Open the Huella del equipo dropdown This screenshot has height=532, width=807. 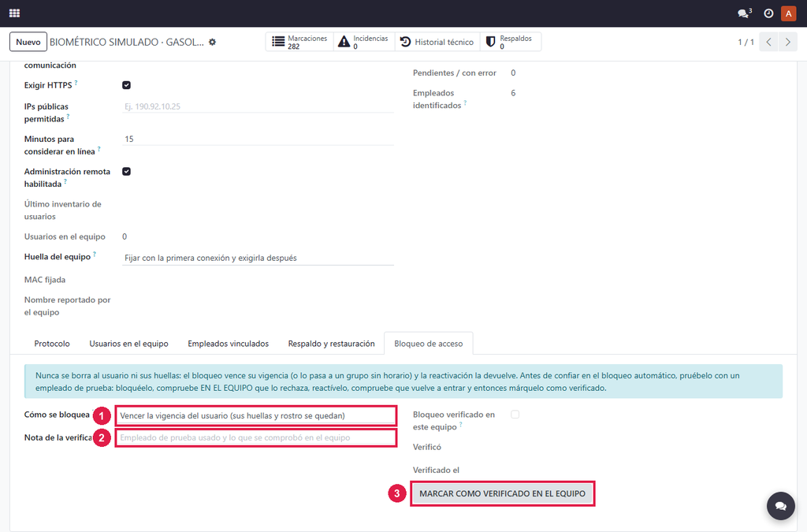pos(258,259)
